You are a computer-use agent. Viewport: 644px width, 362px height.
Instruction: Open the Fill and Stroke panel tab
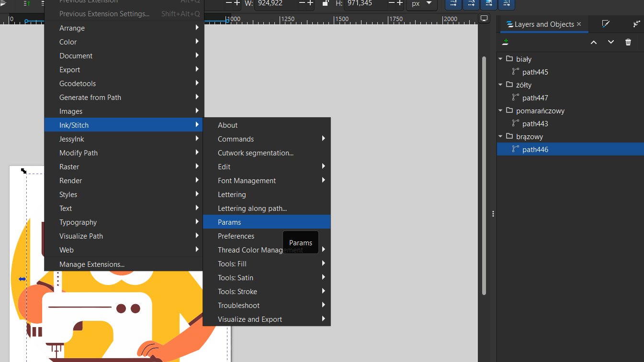[606, 24]
